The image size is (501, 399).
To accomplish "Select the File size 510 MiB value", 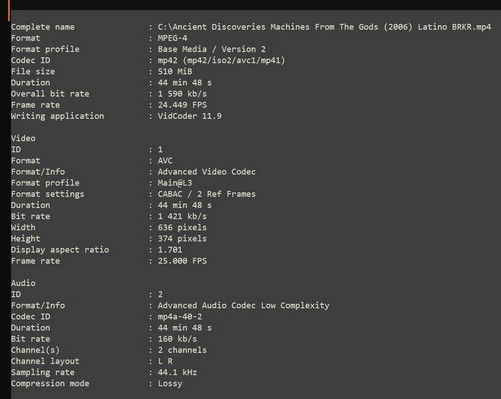I will (175, 71).
